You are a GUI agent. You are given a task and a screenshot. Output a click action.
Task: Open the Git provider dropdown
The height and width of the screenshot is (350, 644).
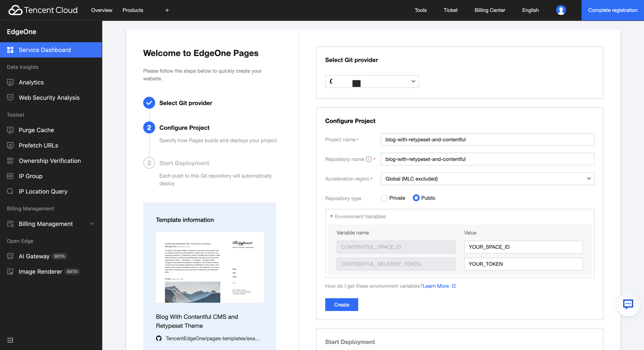point(372,81)
